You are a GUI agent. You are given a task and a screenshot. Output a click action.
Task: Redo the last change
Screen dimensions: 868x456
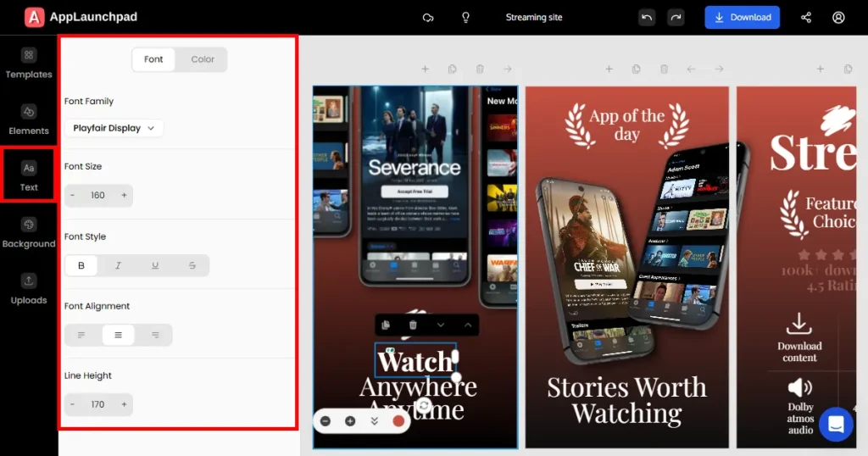(676, 17)
